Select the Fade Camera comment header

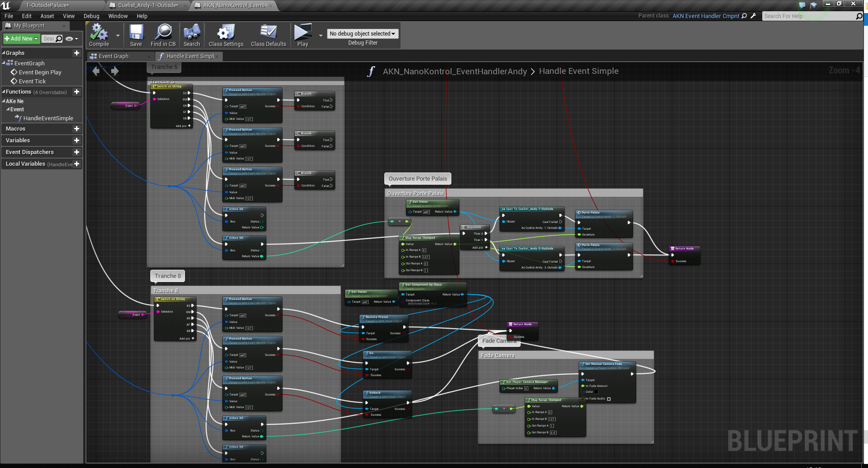(566, 355)
